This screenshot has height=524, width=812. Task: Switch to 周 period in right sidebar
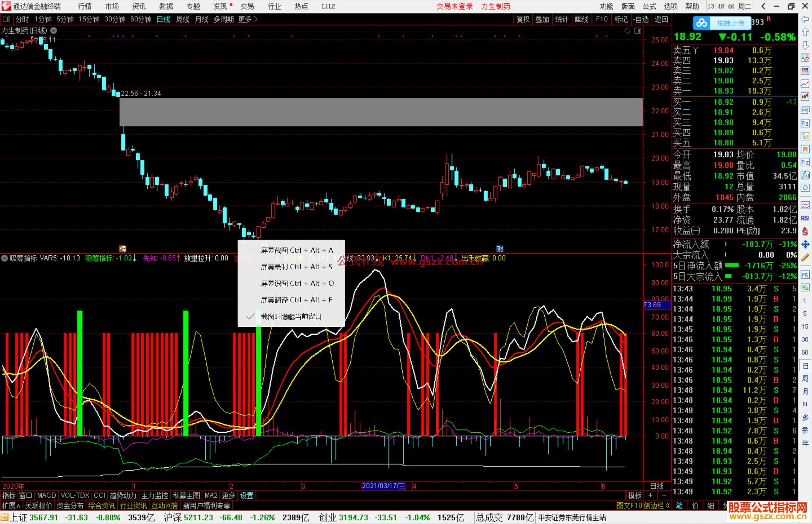(x=805, y=379)
